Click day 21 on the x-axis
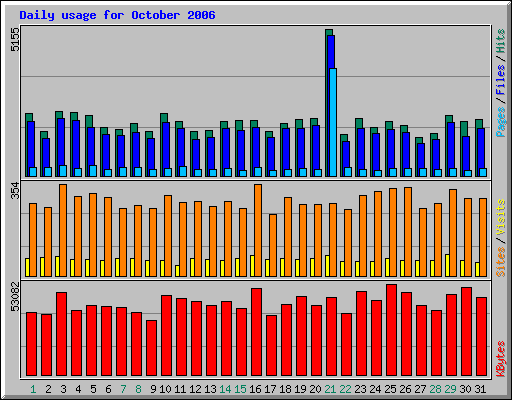The height and width of the screenshot is (400, 512). [x=330, y=389]
